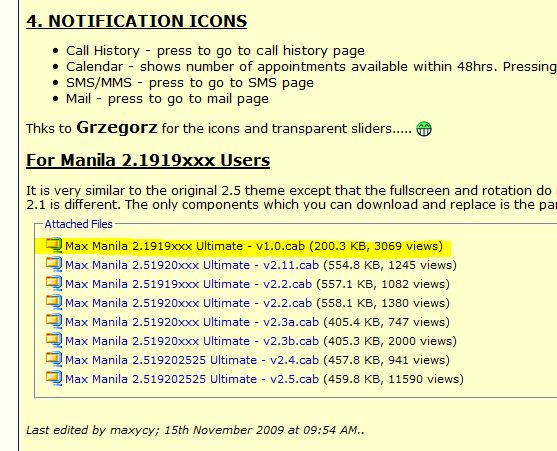Open Max Manila 2.51919xxx Ultimate v2.2.cab link
Image resolution: width=557 pixels, height=451 pixels.
(x=188, y=284)
